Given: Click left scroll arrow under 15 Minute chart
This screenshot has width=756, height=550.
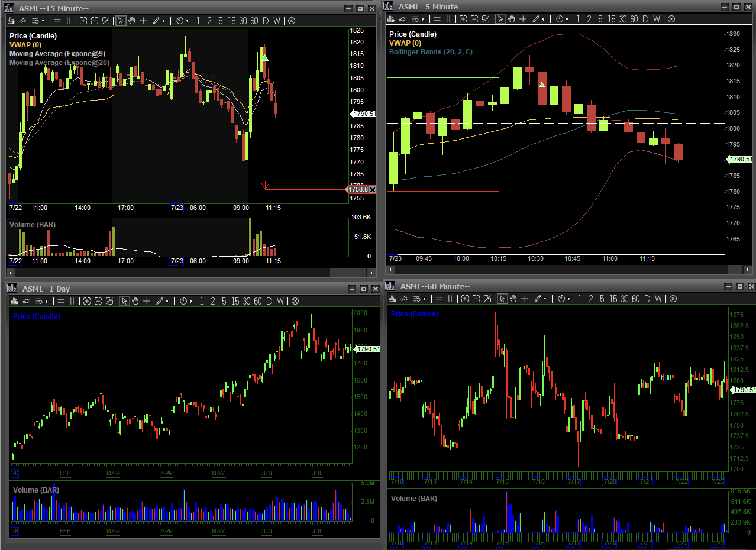Looking at the screenshot, I should tap(11, 273).
